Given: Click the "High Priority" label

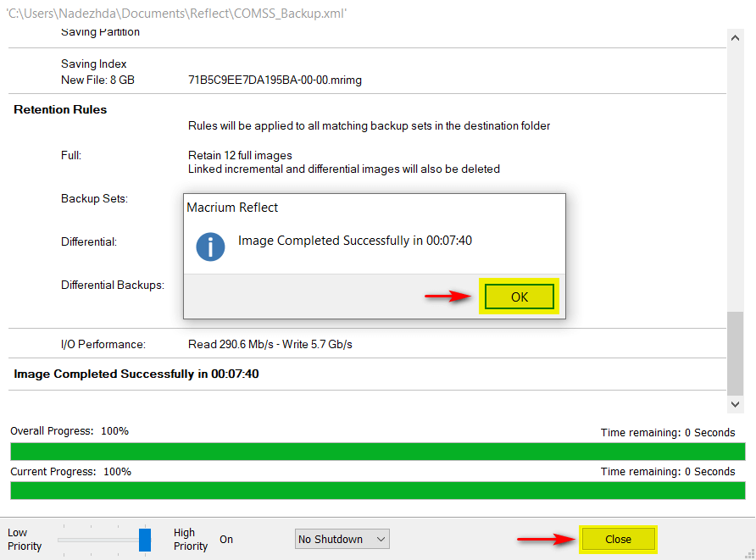Looking at the screenshot, I should 191,540.
